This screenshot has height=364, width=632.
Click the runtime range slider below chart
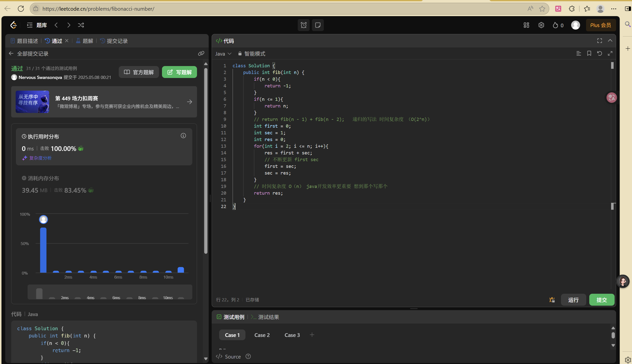[110, 292]
